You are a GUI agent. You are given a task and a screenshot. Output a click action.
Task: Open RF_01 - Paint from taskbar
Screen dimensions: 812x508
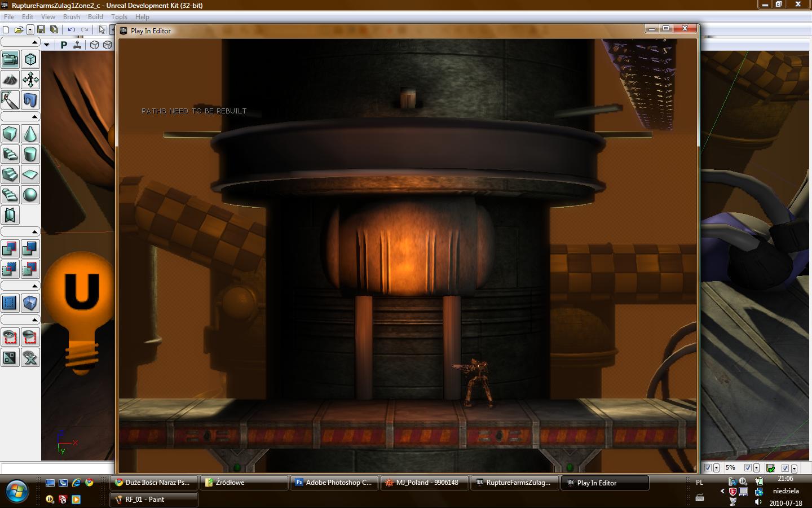point(153,500)
